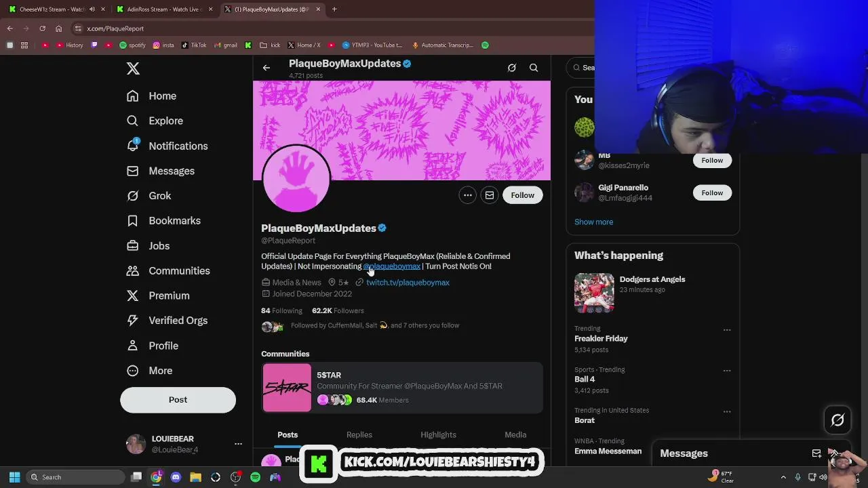The height and width of the screenshot is (488, 868).
Task: Click the floating Grok button
Action: [x=837, y=420]
